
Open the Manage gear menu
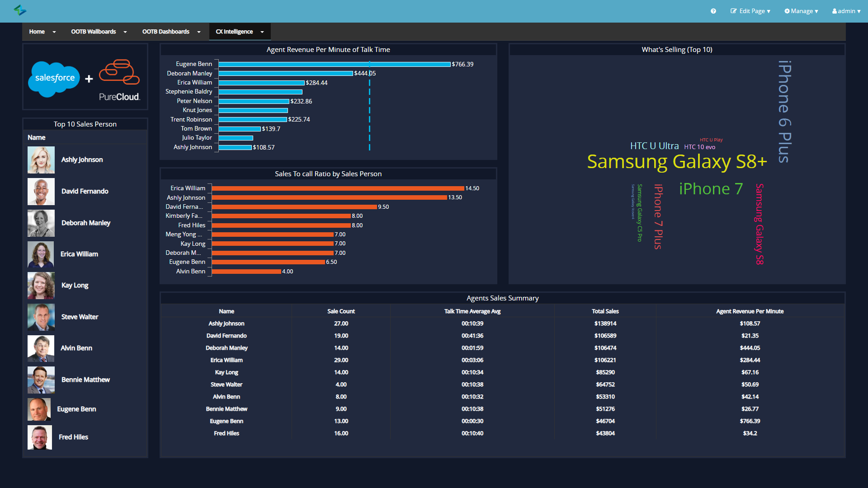click(x=801, y=11)
